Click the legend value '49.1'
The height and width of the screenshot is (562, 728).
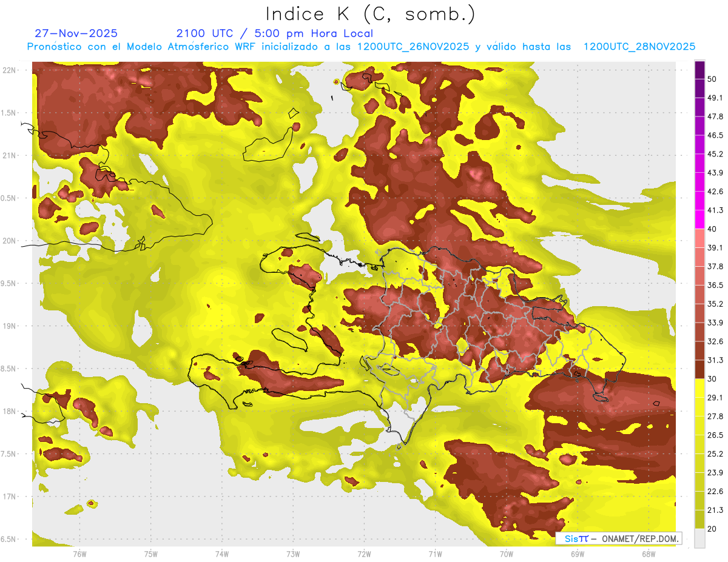point(715,98)
